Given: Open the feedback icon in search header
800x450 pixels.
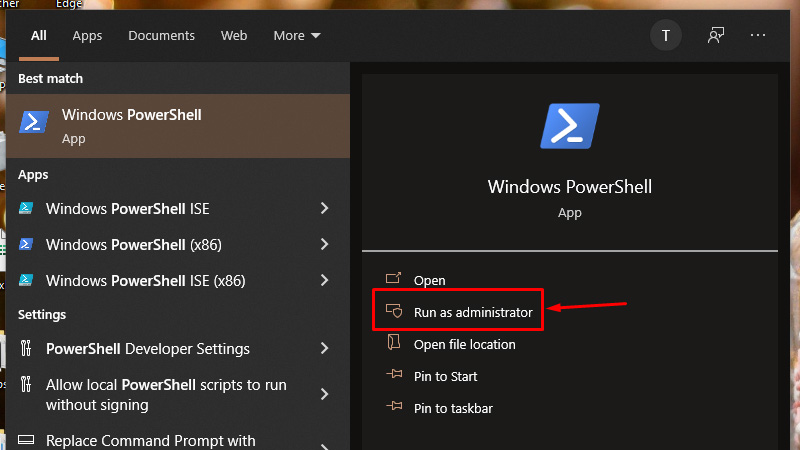Looking at the screenshot, I should click(x=715, y=35).
